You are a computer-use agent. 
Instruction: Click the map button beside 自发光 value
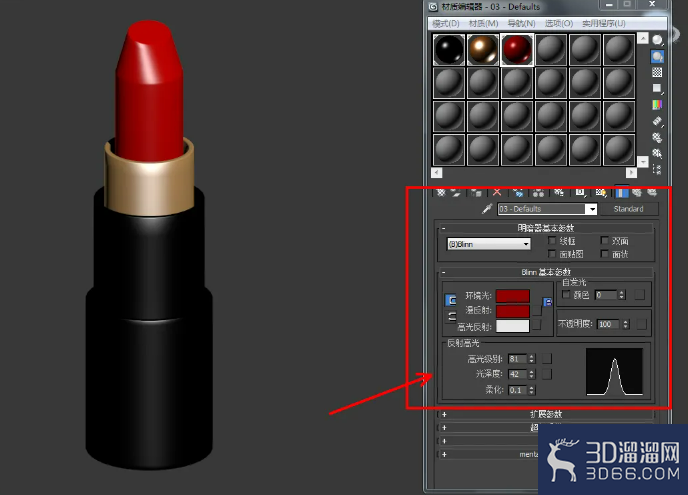tap(640, 294)
